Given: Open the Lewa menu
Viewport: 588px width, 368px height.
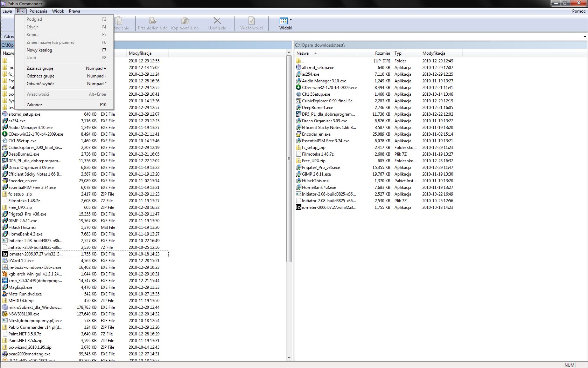Looking at the screenshot, I should click(x=7, y=11).
